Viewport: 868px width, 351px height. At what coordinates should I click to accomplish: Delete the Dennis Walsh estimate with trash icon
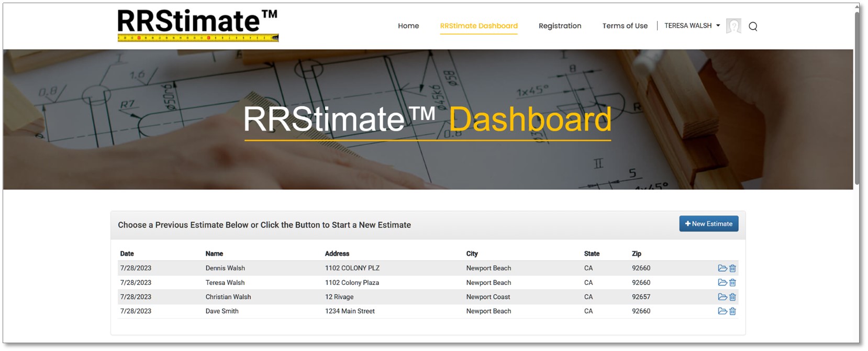[x=732, y=268]
